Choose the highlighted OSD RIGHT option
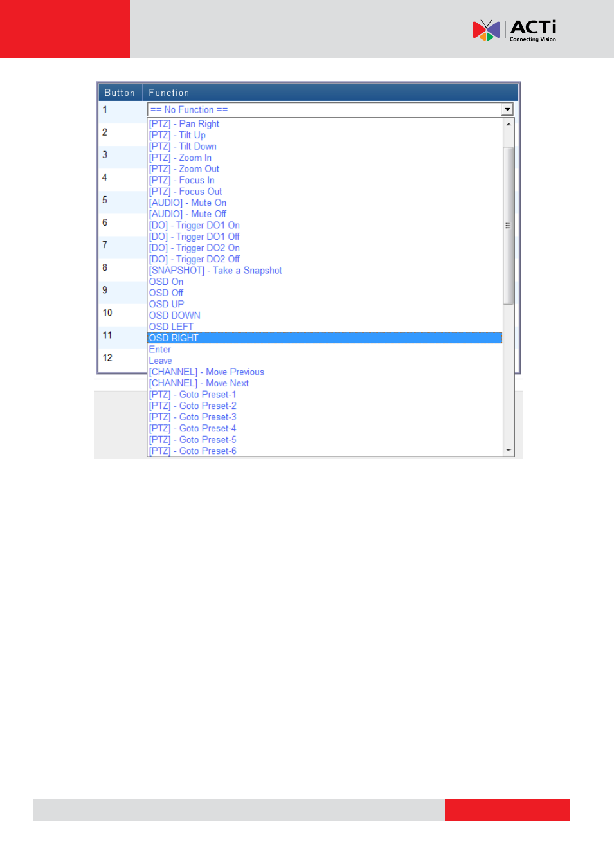The width and height of the screenshot is (614, 868). click(x=174, y=338)
